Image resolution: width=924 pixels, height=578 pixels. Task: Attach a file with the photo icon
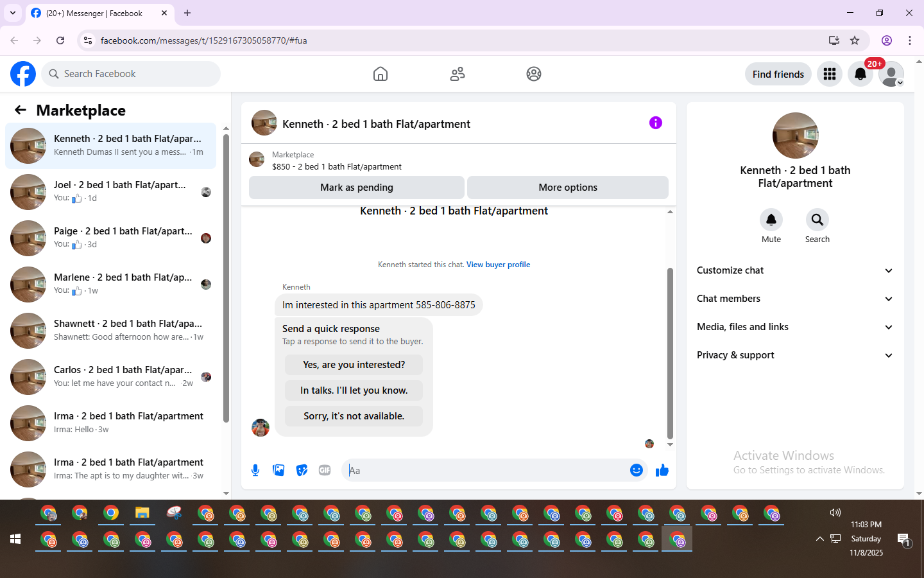[x=278, y=470]
